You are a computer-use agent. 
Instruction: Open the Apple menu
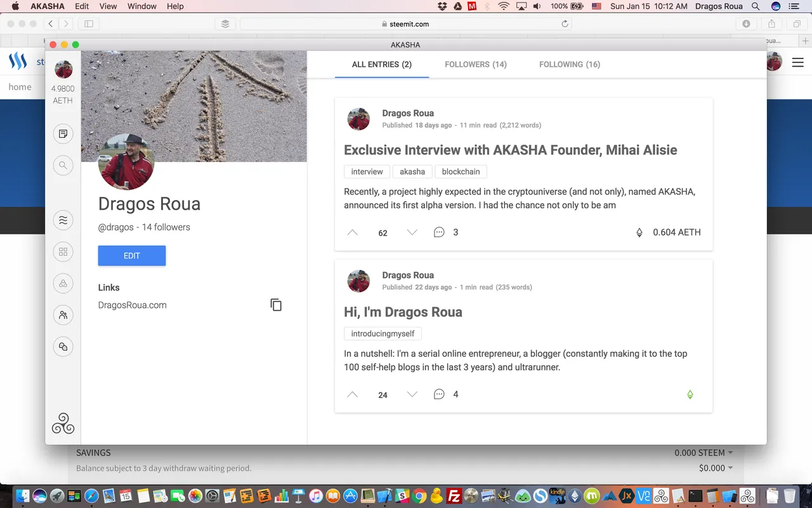click(15, 6)
